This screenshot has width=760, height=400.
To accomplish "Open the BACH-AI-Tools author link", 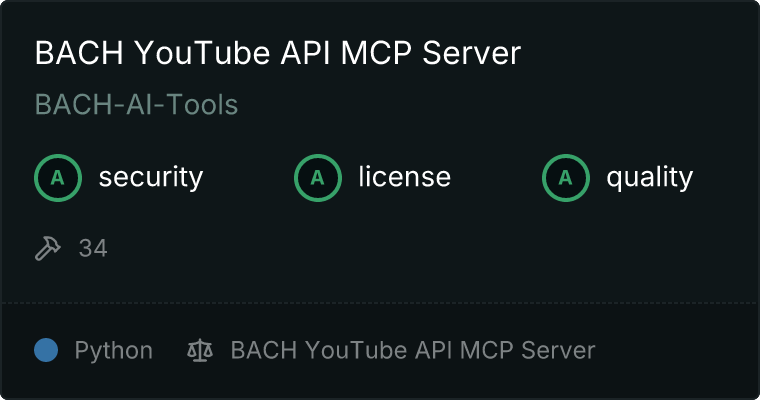I will (x=136, y=104).
